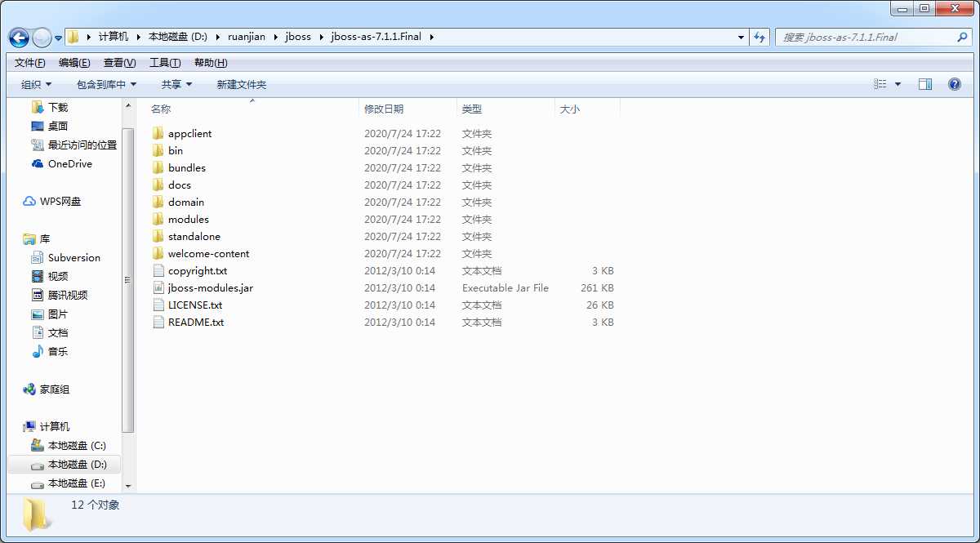Click the jboss-as-7.1.1.Final breadcrumb segment
Viewport: 980px width, 543px height.
click(x=376, y=37)
